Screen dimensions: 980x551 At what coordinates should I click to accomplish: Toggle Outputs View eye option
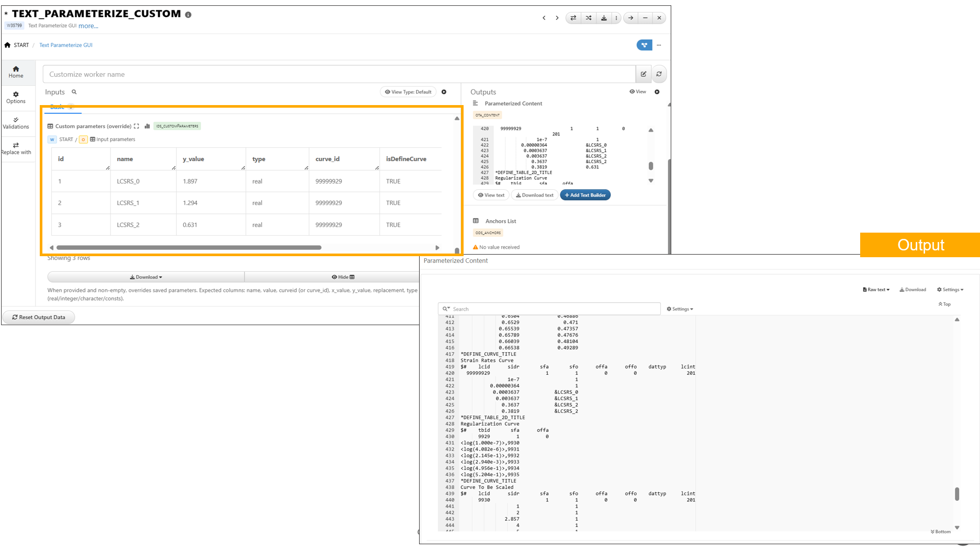pyautogui.click(x=637, y=91)
